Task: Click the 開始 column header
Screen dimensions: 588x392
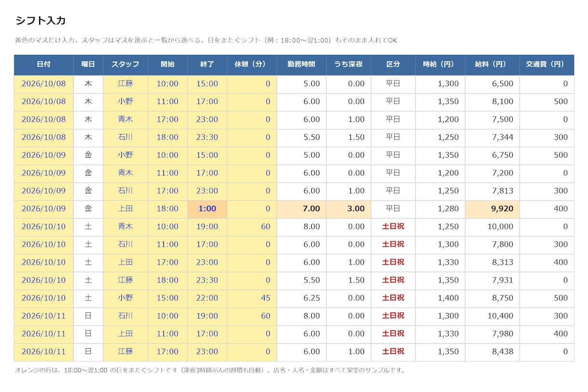Action: [168, 65]
